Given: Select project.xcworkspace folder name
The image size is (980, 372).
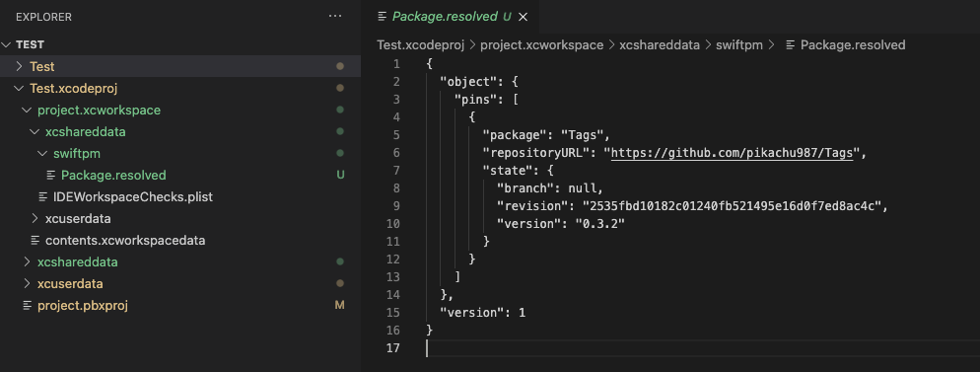Looking at the screenshot, I should coord(99,111).
